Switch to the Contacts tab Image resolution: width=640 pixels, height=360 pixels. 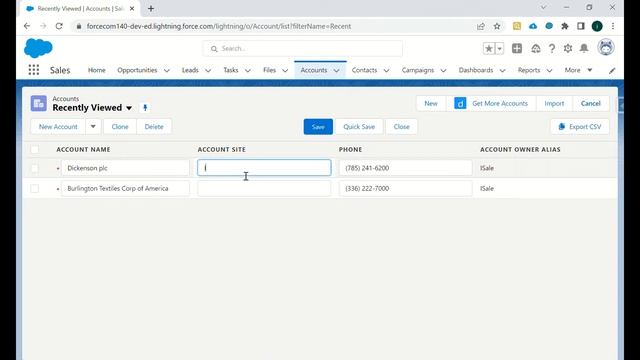click(x=364, y=70)
